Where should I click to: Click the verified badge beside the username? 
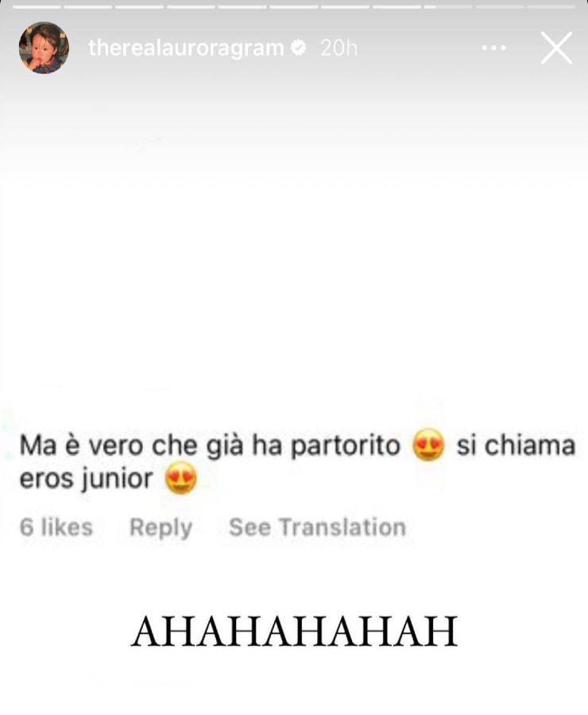298,48
